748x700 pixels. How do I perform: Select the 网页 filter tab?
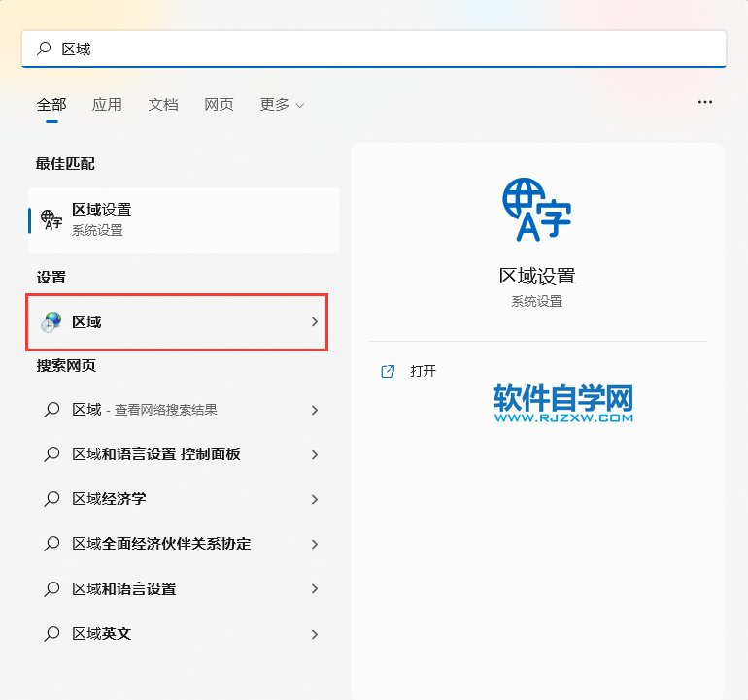click(x=219, y=105)
